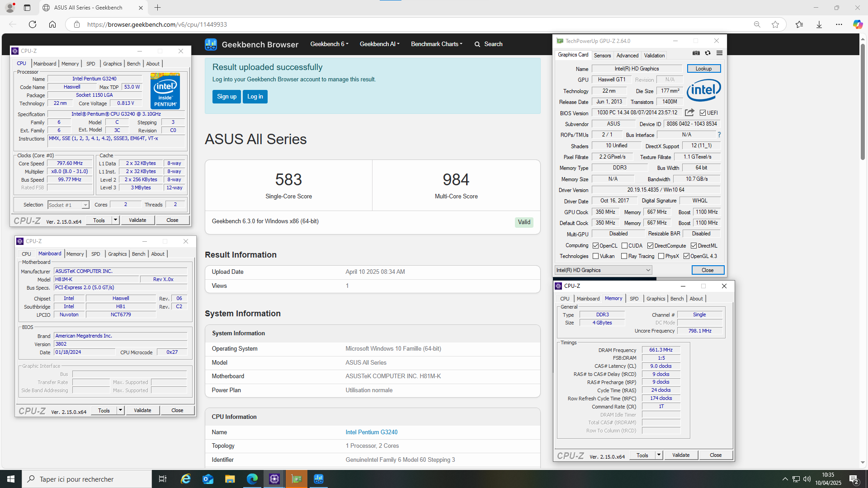868x488 pixels.
Task: Open the GPU-Z hamburger menu
Action: 719,53
